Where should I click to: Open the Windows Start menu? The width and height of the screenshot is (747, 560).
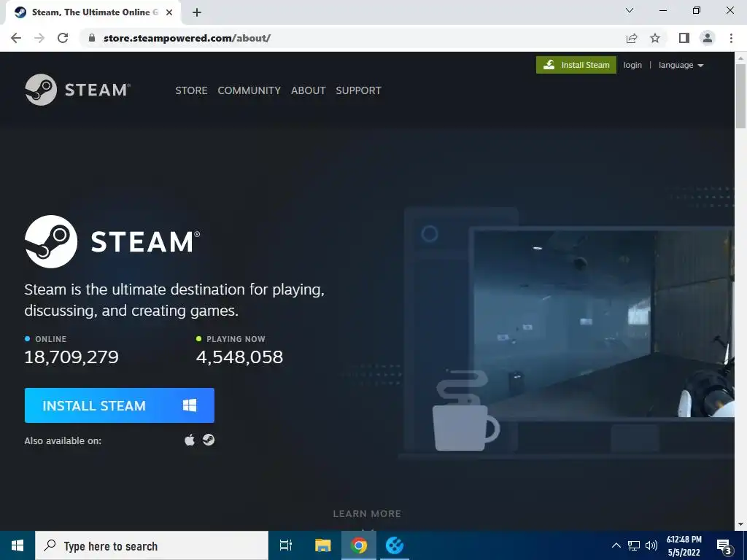(18, 545)
